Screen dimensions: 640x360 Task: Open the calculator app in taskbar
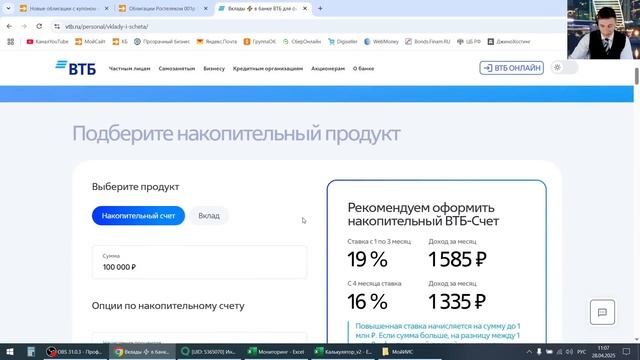pos(31,352)
